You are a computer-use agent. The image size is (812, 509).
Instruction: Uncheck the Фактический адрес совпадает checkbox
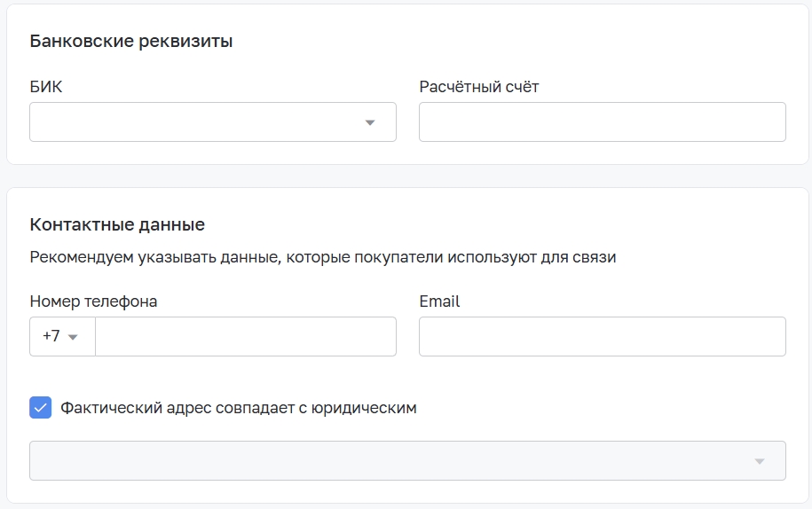(41, 408)
